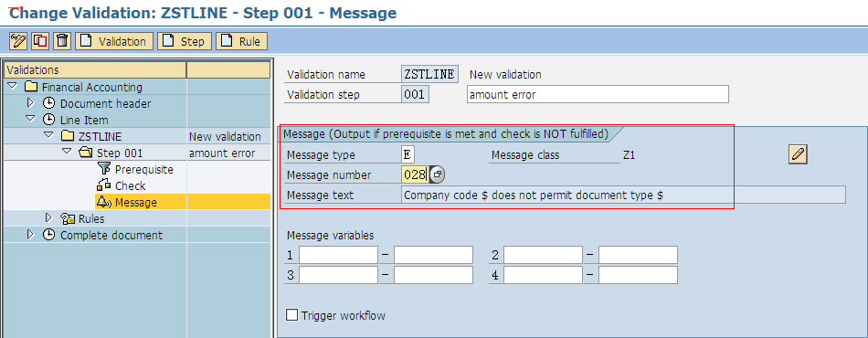Click the Document header clock icon
Screen dimensions: 868x338
point(48,103)
